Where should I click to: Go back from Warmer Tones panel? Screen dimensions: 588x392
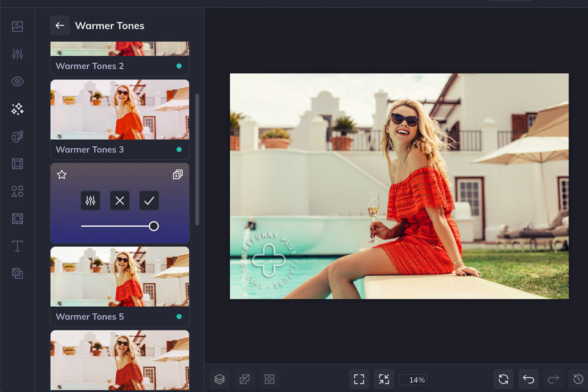[x=59, y=26]
